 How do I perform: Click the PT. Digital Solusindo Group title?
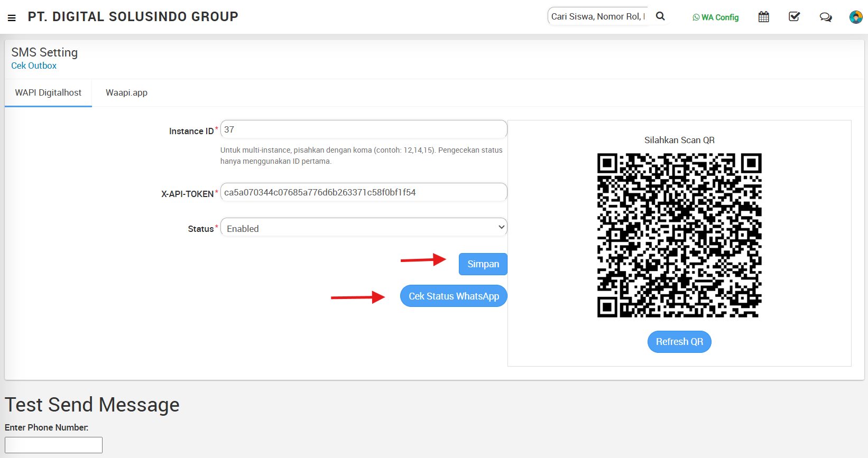pyautogui.click(x=133, y=17)
